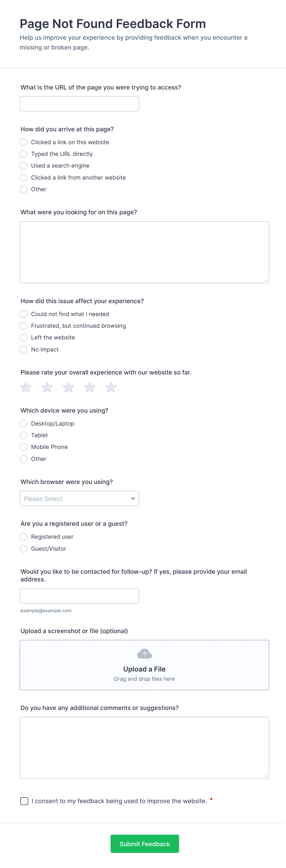This screenshot has width=286, height=868.
Task: Focus the page URL input field
Action: coord(79,104)
